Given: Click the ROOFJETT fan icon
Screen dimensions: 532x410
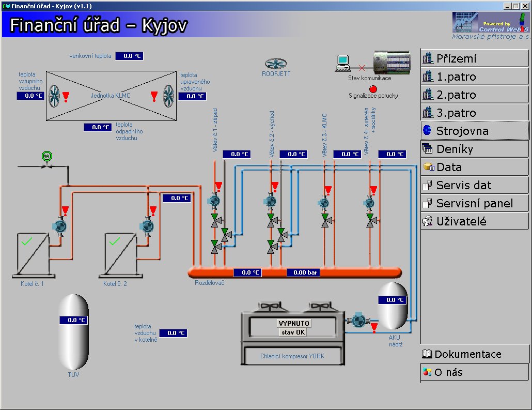Looking at the screenshot, I should point(276,63).
